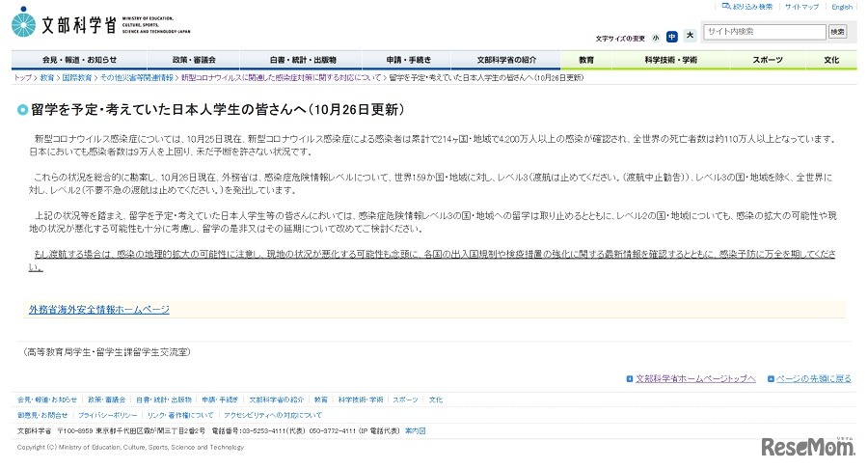Image resolution: width=868 pixels, height=469 pixels.
Task: Click ページの先頭に戻る link
Action: pyautogui.click(x=814, y=378)
